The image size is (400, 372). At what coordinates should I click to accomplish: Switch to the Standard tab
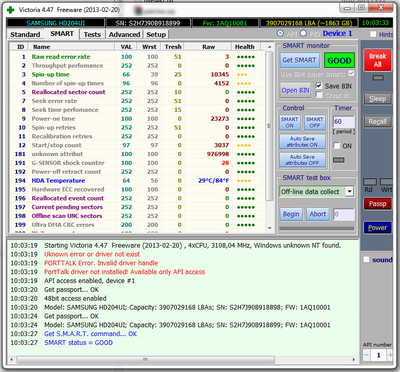(25, 34)
